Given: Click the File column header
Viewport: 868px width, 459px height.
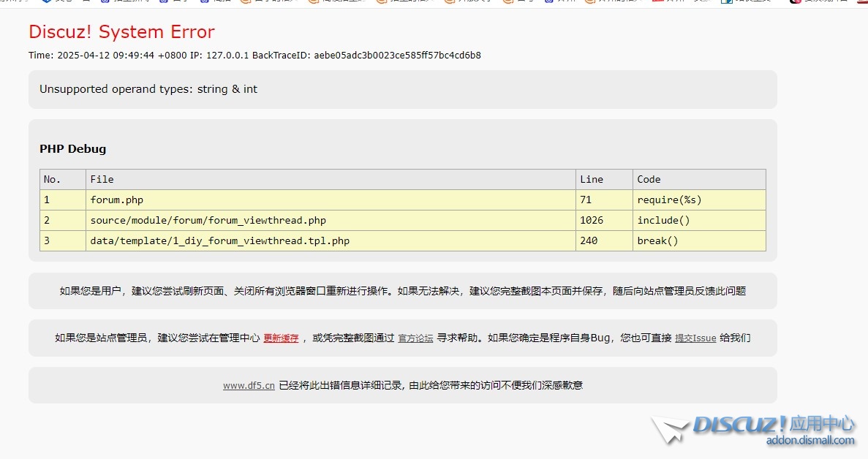Looking at the screenshot, I should pyautogui.click(x=102, y=179).
